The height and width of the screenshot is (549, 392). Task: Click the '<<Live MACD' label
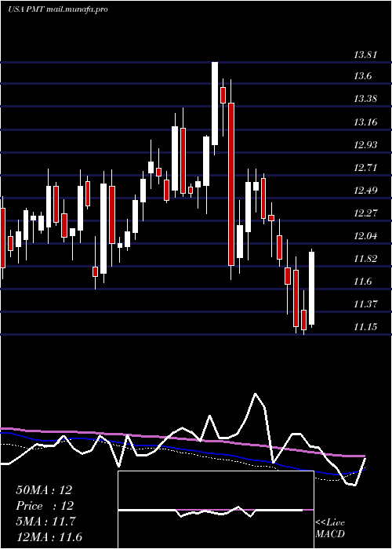330,529
